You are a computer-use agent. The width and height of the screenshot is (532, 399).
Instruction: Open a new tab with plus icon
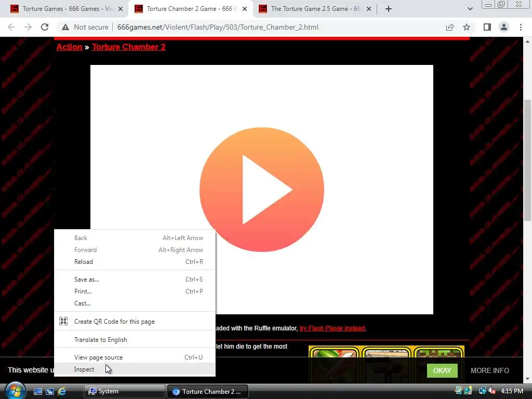click(389, 9)
